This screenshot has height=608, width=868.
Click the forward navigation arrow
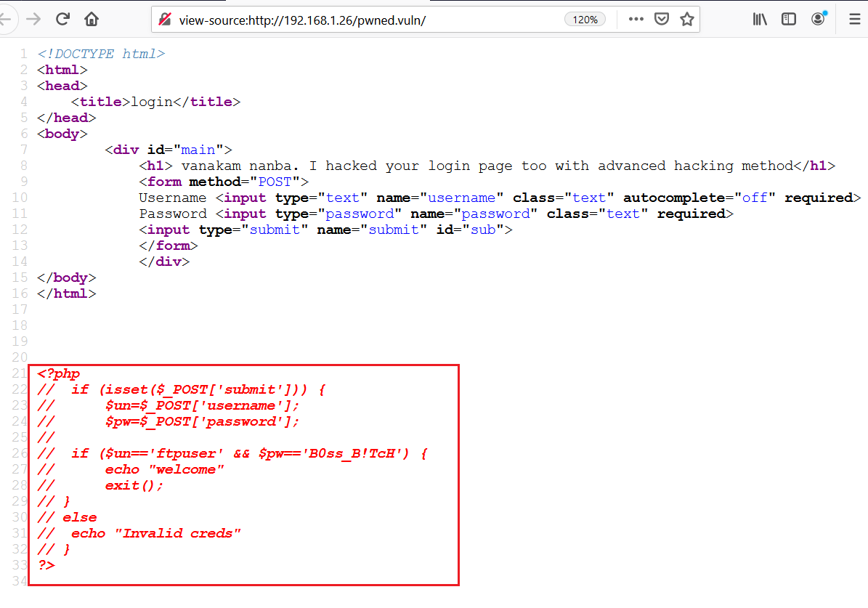click(33, 20)
